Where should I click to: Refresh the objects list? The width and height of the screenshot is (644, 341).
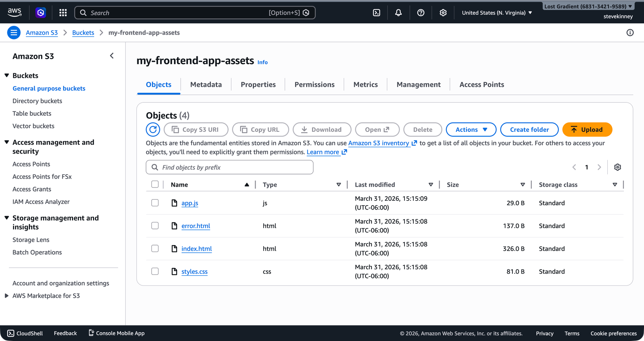pos(153,129)
